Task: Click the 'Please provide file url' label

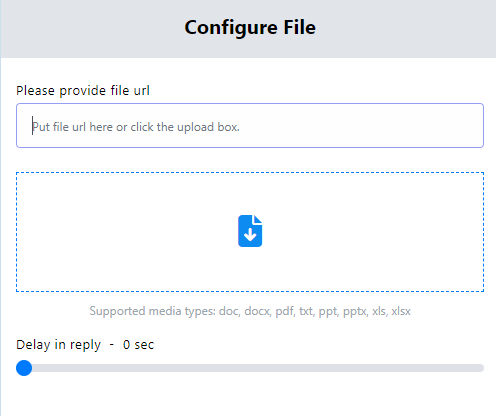Action: tap(83, 91)
